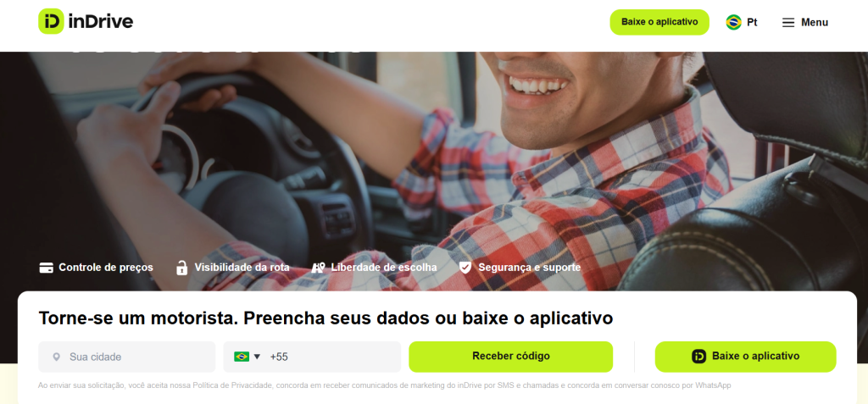
Task: Open the Pt language selector
Action: point(742,22)
